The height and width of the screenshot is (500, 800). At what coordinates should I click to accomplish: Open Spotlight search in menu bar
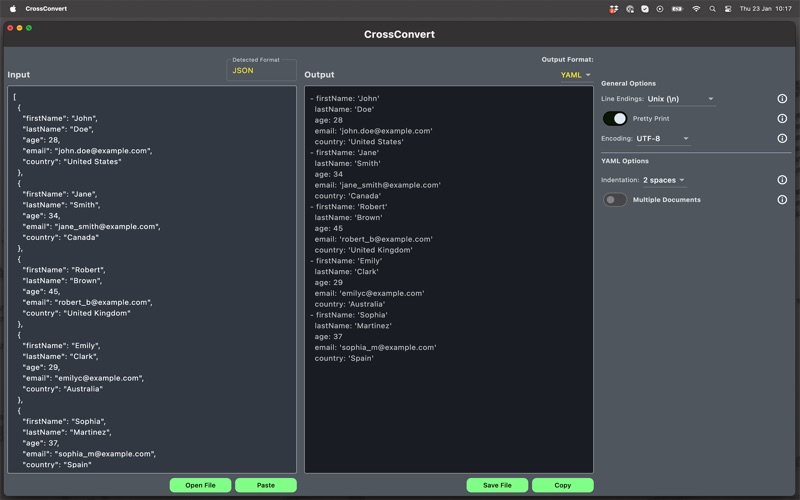click(x=712, y=9)
